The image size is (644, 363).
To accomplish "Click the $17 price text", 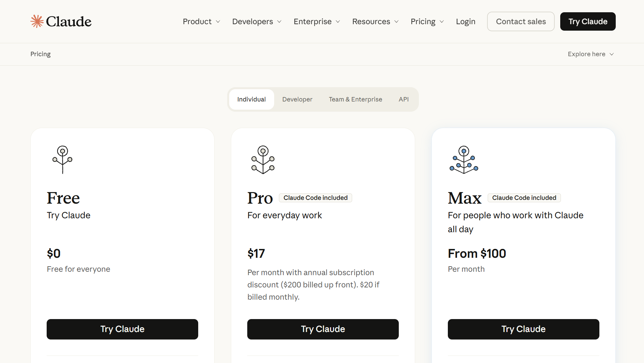I will (256, 254).
